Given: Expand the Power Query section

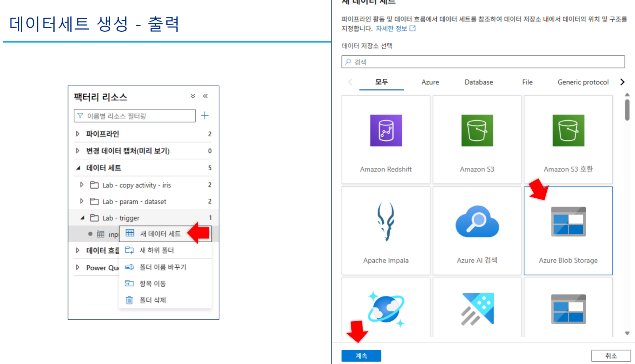Looking at the screenshot, I should (x=78, y=267).
